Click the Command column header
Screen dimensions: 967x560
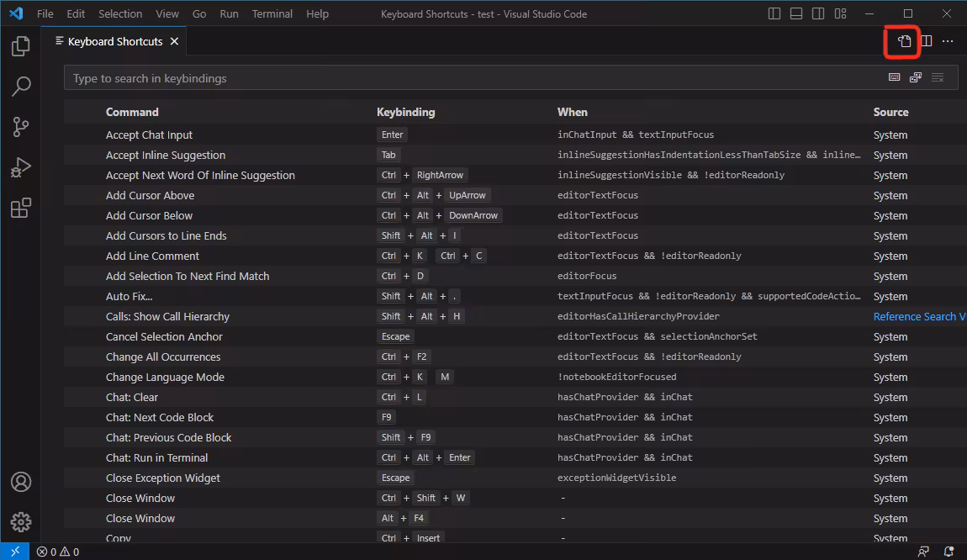(x=132, y=112)
